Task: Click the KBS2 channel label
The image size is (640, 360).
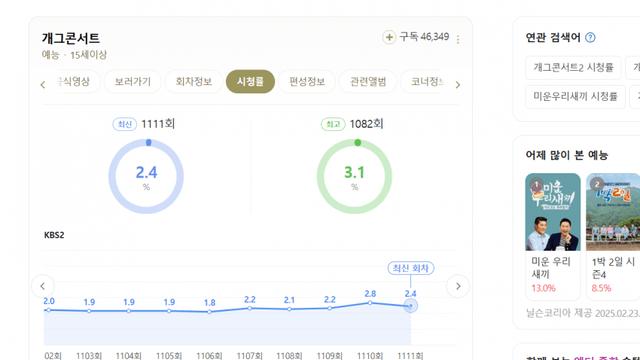Action: click(54, 235)
